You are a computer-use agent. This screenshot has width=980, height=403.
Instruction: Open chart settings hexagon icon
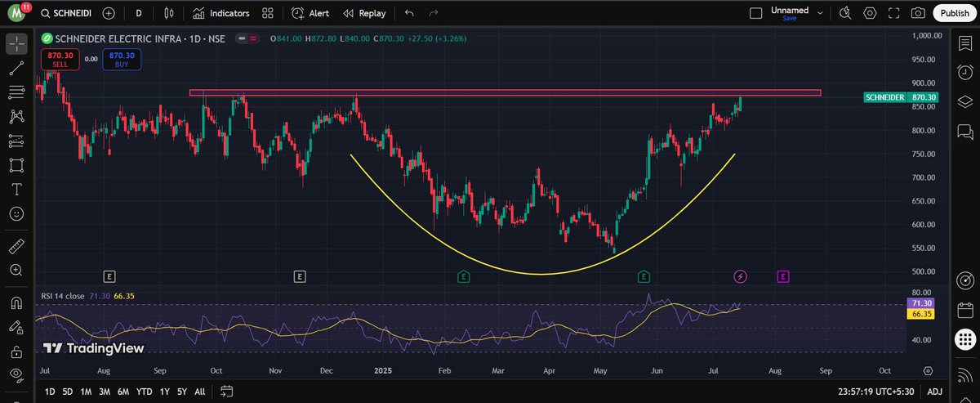[x=870, y=12]
